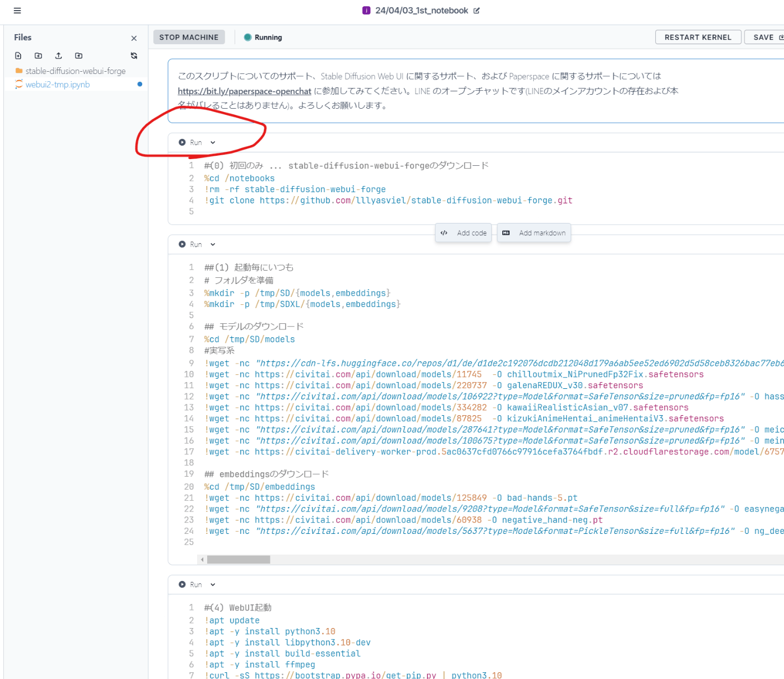Save the notebook with SAVE button
784x679 pixels.
point(765,37)
